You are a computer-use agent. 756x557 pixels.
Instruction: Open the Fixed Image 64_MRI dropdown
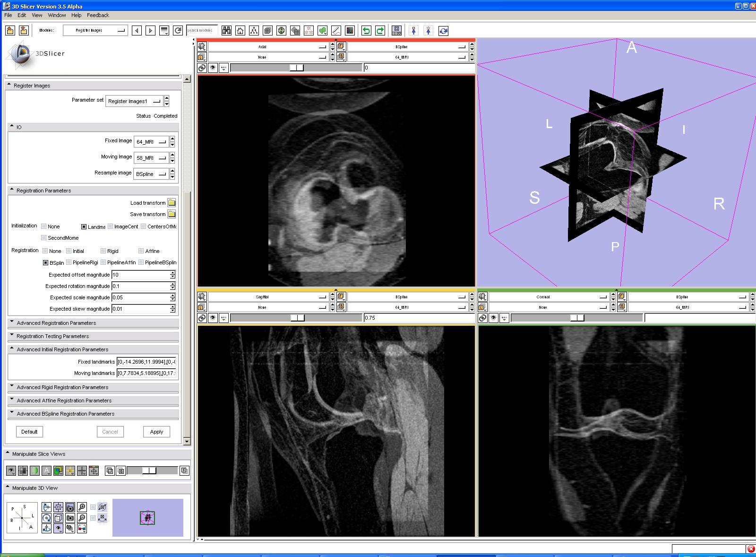151,142
